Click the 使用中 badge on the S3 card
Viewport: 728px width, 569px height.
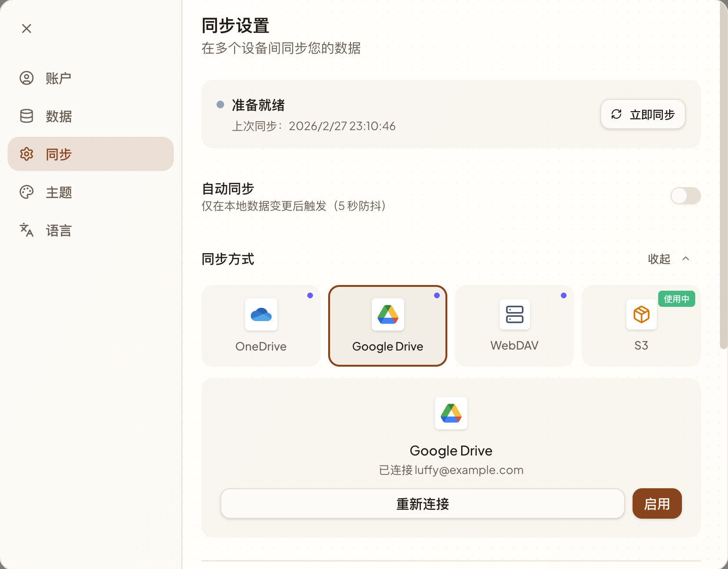676,299
